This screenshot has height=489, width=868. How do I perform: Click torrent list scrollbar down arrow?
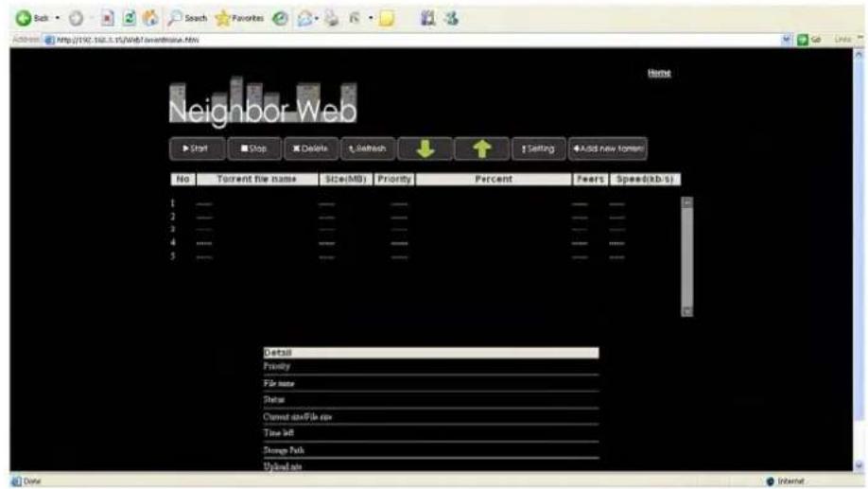687,311
